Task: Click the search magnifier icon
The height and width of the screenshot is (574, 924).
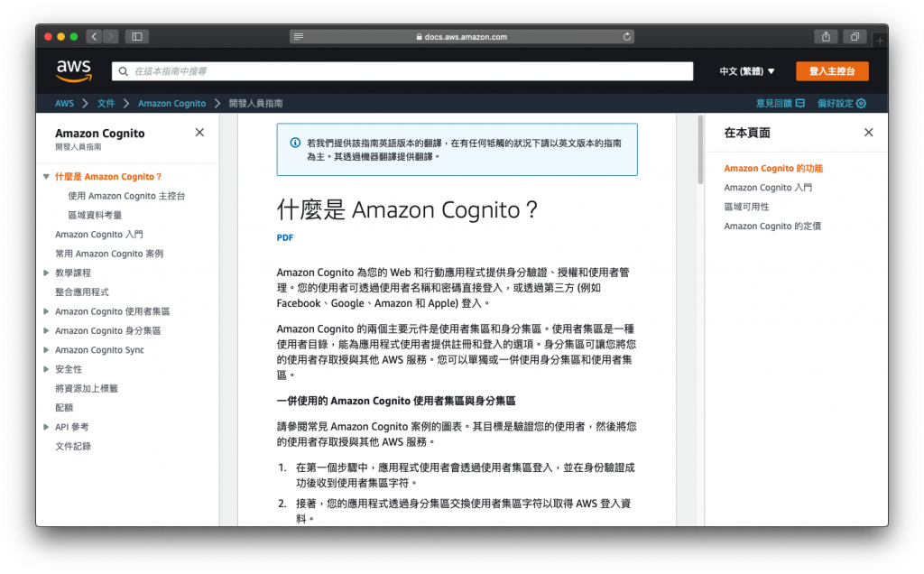Action: [x=123, y=71]
